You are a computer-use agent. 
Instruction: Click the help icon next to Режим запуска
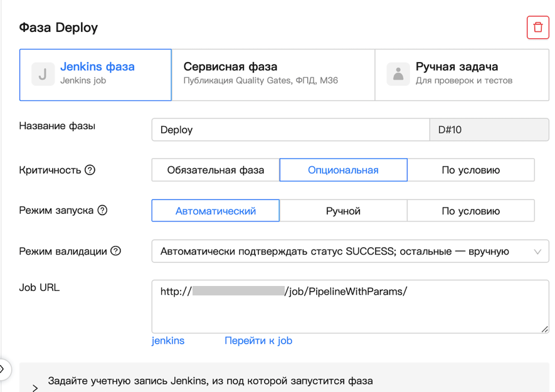102,210
